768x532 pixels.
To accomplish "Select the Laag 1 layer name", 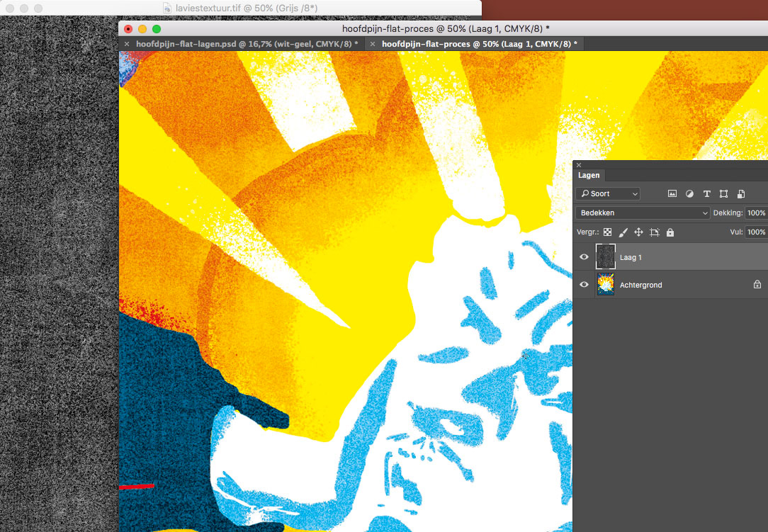I will click(x=631, y=257).
